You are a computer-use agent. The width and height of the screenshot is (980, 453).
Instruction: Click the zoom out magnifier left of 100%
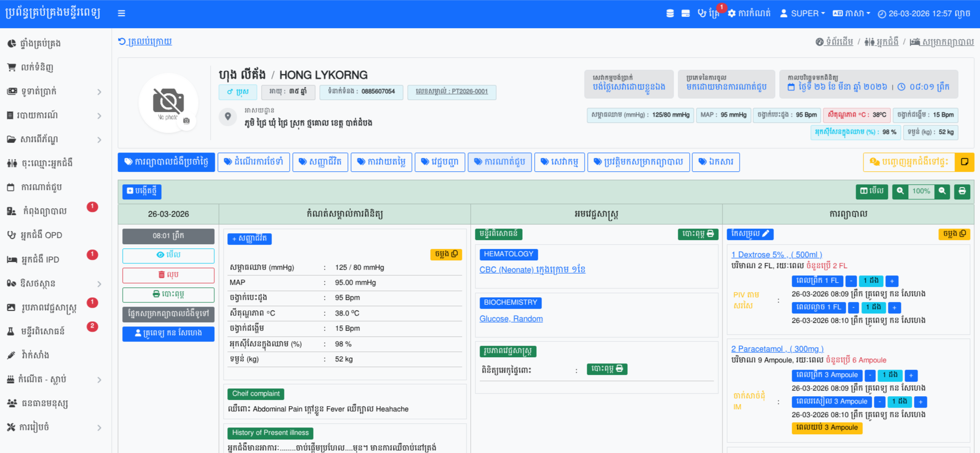tap(900, 192)
